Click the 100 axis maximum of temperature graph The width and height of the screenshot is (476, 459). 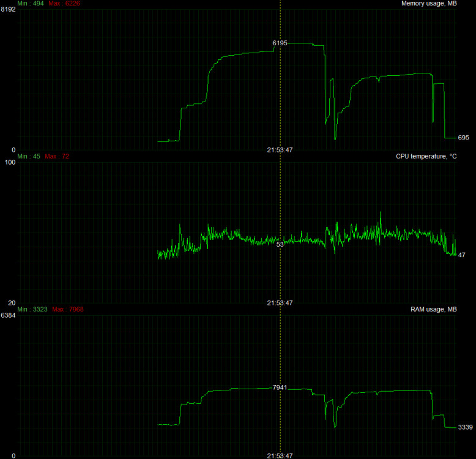pos(10,162)
